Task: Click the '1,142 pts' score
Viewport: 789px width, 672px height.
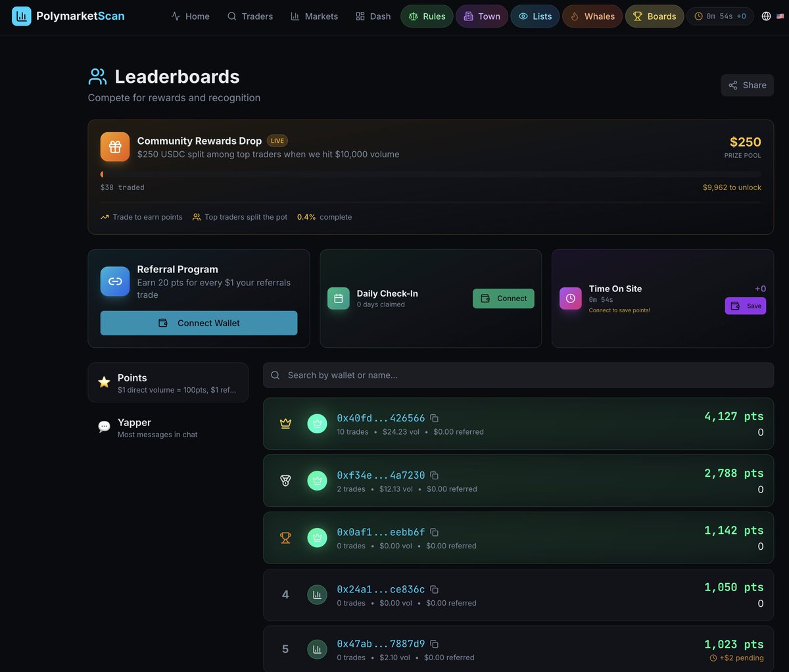Action: point(734,531)
